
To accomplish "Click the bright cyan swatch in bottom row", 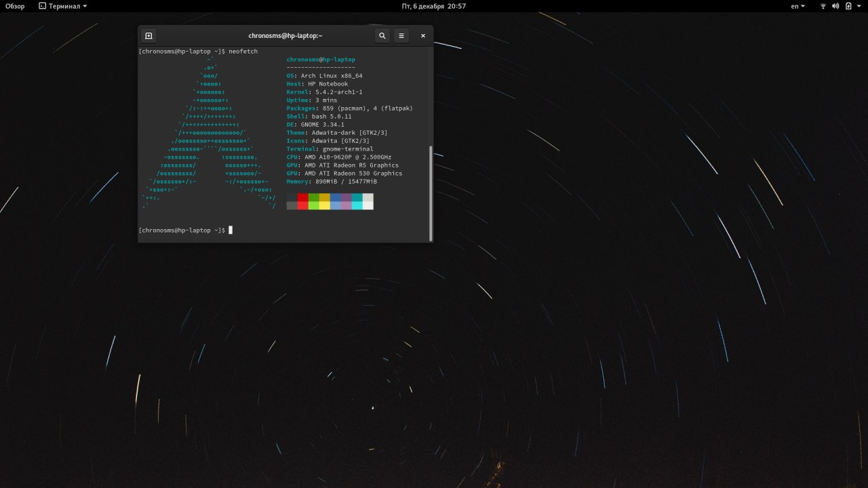I will click(x=357, y=205).
